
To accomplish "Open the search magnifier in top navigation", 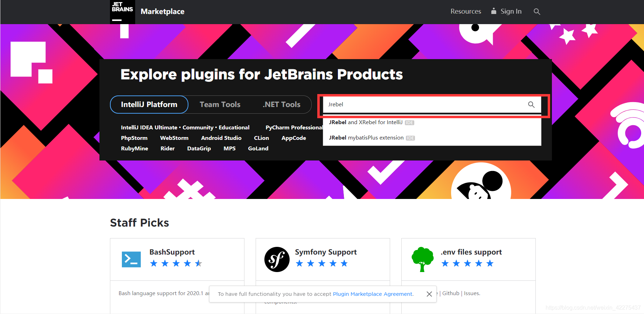I will click(x=537, y=12).
